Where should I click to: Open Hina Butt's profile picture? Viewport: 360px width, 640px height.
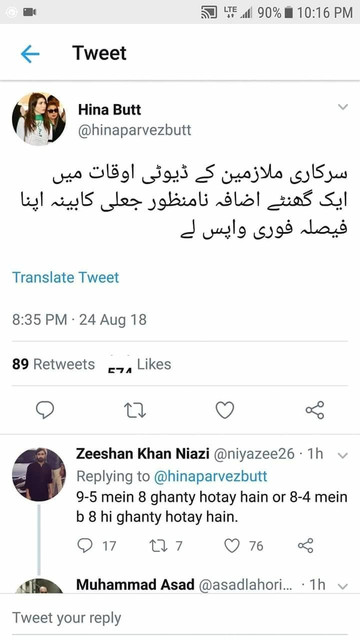(39, 119)
